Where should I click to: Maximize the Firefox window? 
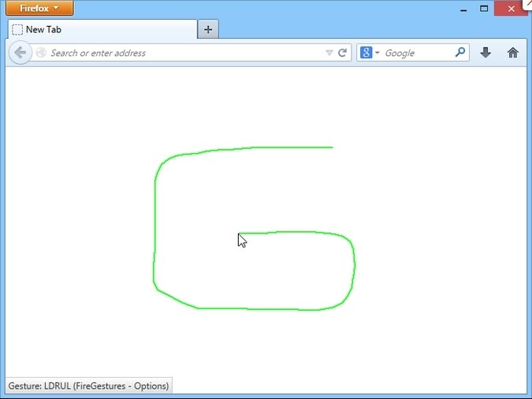[484, 9]
